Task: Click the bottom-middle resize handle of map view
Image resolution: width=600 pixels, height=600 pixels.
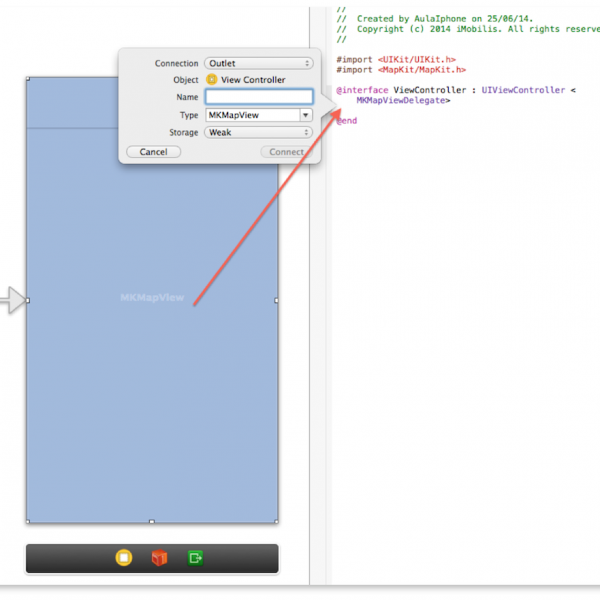Action: 152,521
